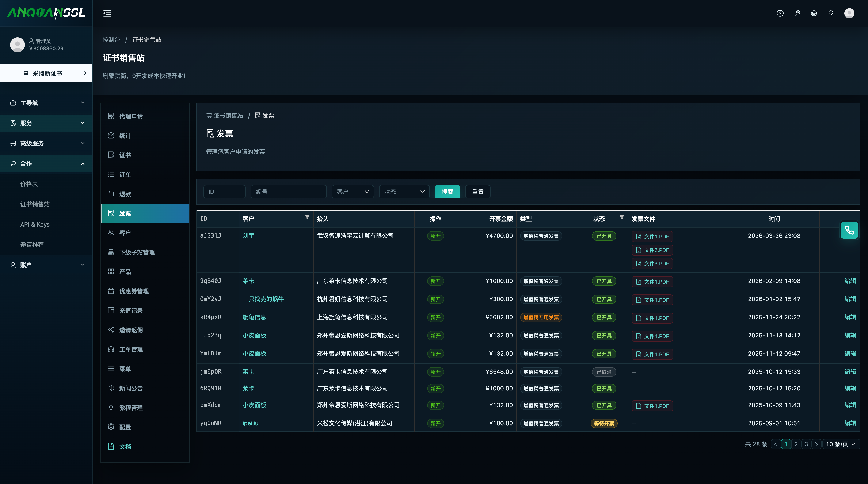Image resolution: width=868 pixels, height=484 pixels.
Task: Expand the 服务 sidebar group
Action: pos(46,123)
